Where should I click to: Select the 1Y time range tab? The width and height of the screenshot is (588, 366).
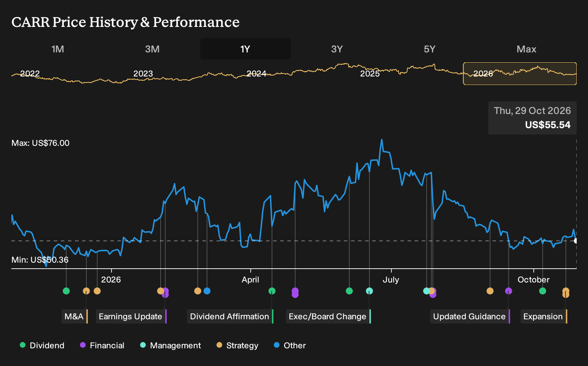pos(246,49)
